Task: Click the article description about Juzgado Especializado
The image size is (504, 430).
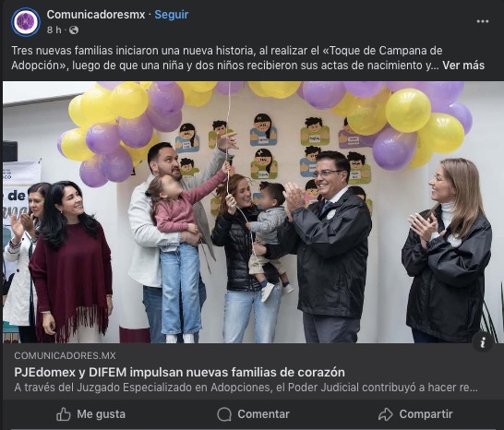Action: pos(246,388)
